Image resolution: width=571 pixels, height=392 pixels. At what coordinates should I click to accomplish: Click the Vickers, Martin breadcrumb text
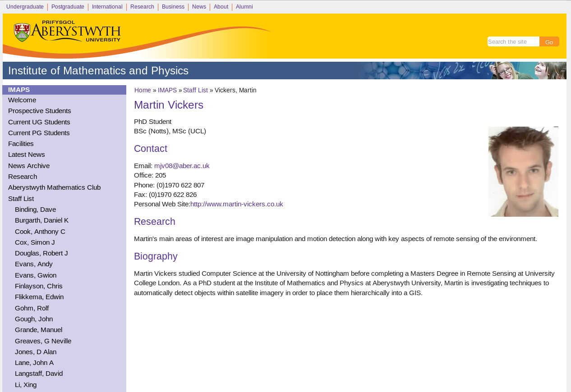235,90
